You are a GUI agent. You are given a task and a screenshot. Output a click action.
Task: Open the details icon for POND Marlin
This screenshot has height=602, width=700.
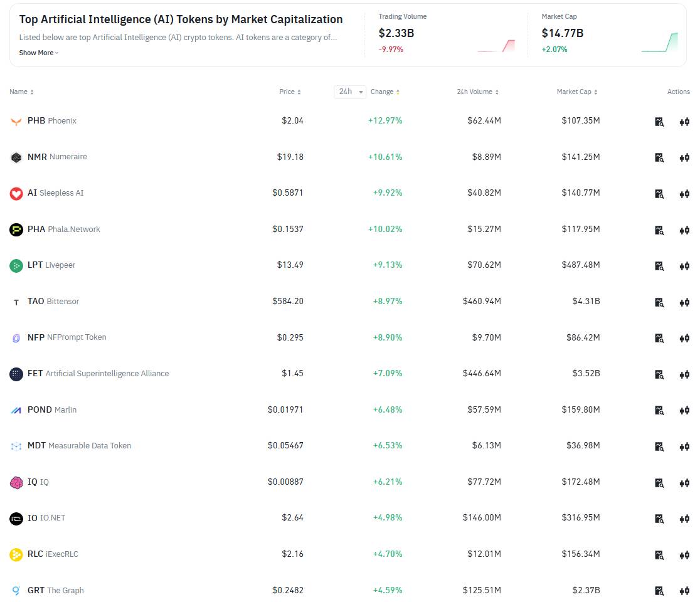coord(659,410)
